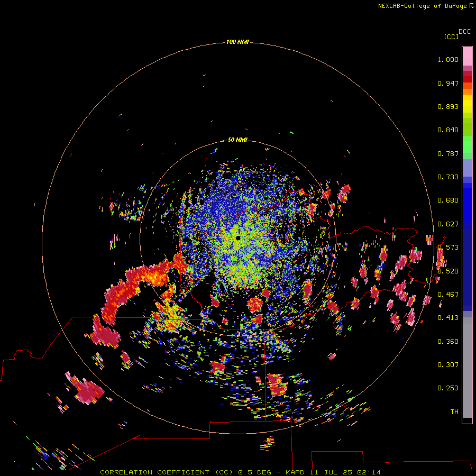Click the 0.413 scale value

(448, 318)
